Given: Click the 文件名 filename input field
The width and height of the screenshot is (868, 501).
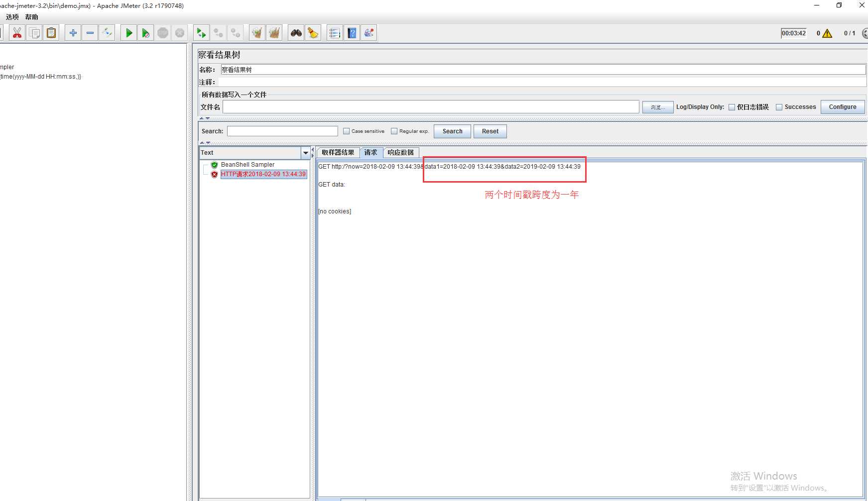Looking at the screenshot, I should pyautogui.click(x=431, y=107).
